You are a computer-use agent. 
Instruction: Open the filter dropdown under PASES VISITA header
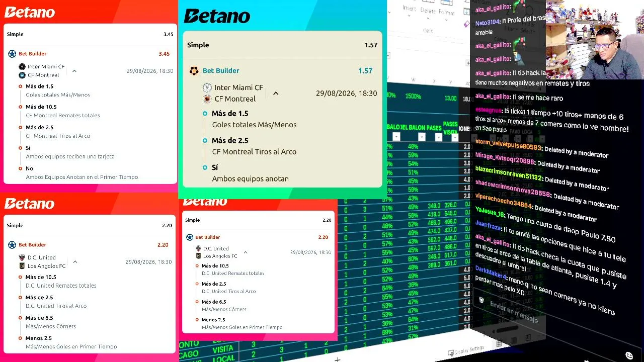[x=455, y=137]
